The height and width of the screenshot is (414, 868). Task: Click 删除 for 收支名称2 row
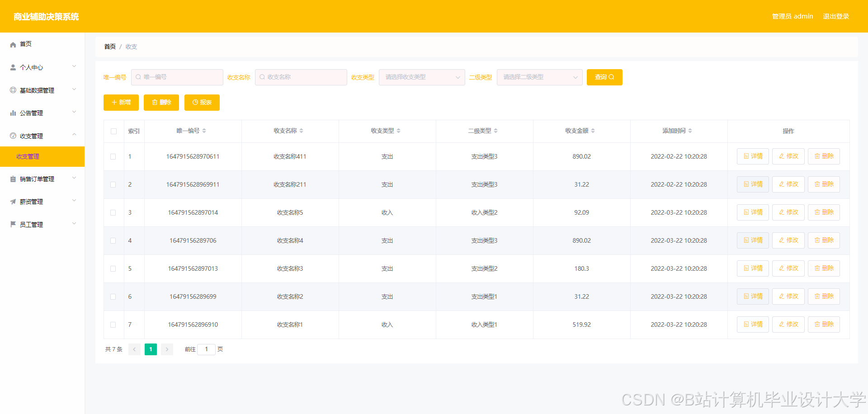click(824, 296)
